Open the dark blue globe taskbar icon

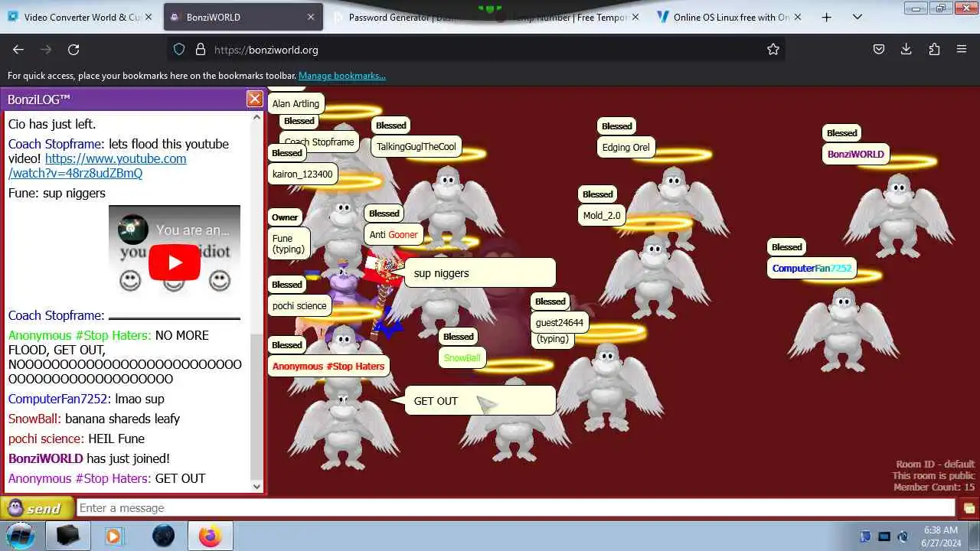163,536
